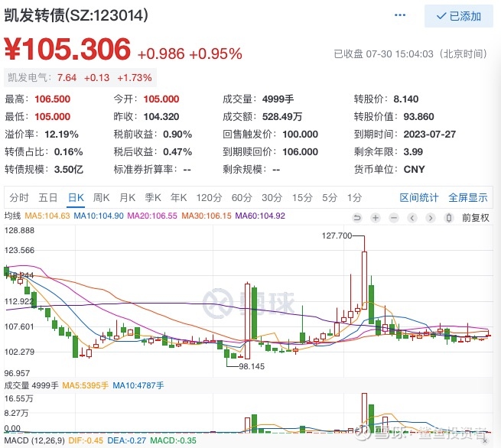Switch to 1分 interval tab
501x448 pixels.
(x=354, y=198)
